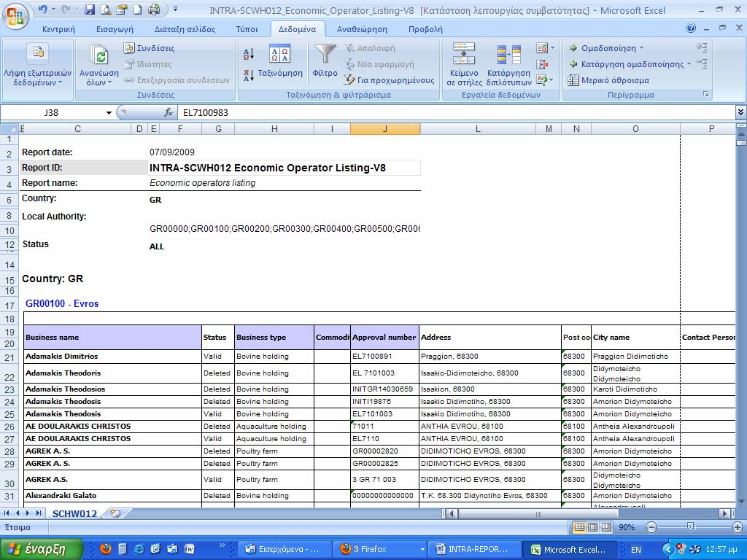Screen dimensions: 747x560
Task: Click the Undo icon in quick access
Action: [43, 9]
